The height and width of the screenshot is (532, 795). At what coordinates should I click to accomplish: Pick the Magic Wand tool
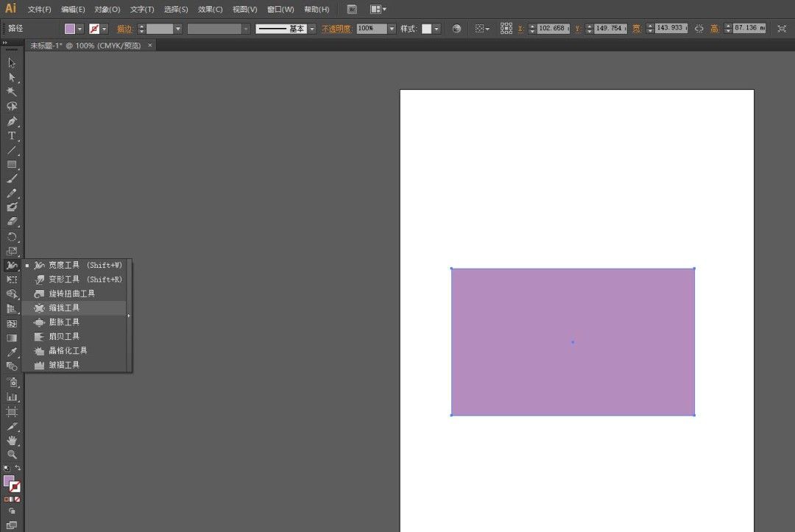point(12,92)
